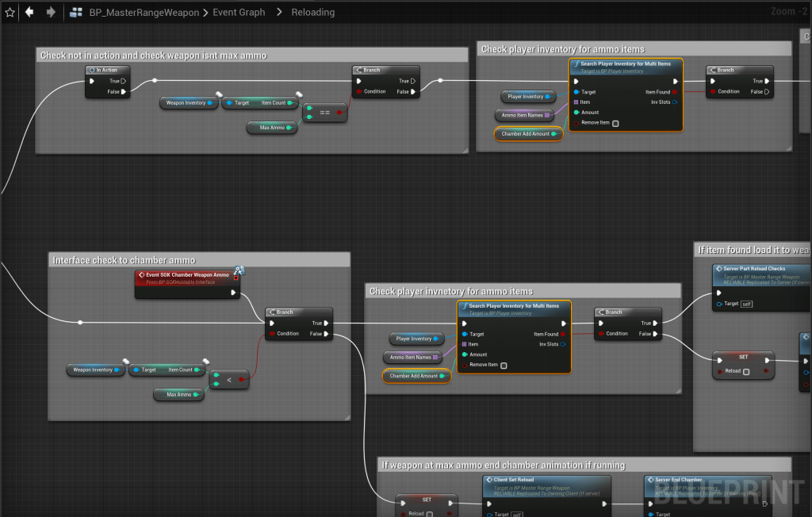Select the "Interface check to chamber ammo" comment header

[124, 260]
